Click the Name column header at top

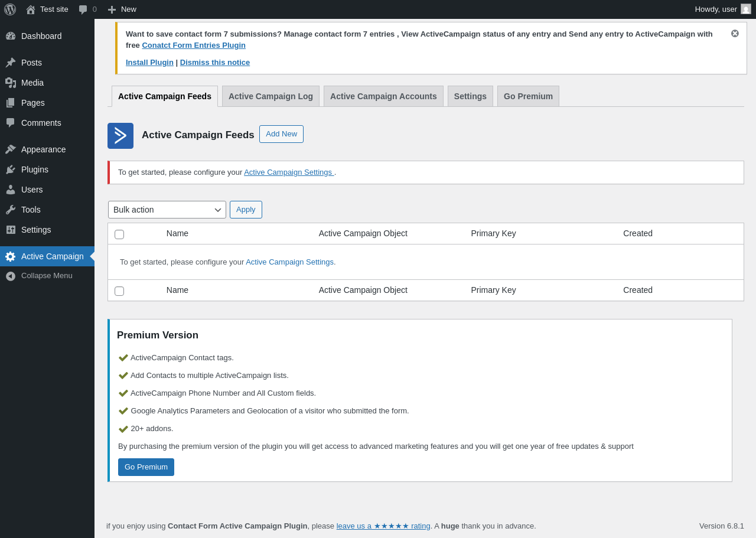tap(177, 233)
